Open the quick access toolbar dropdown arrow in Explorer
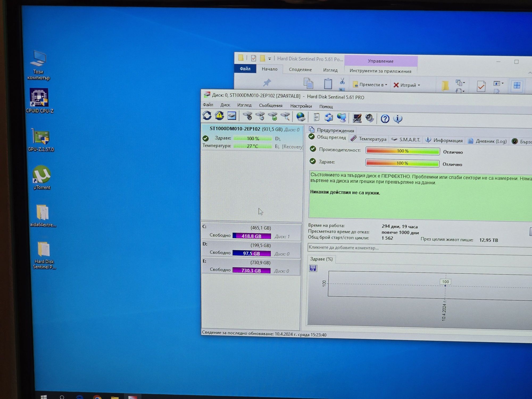The image size is (532, 399). point(269,59)
